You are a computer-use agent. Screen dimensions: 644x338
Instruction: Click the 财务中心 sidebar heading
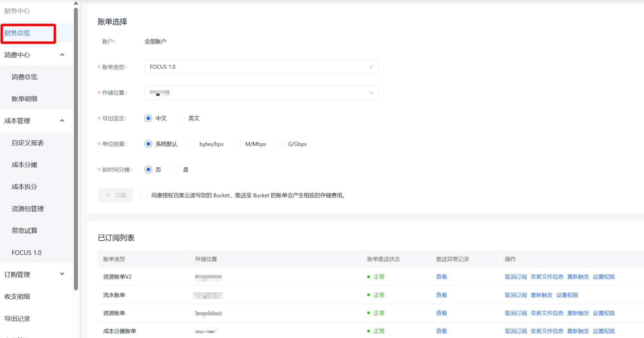(x=17, y=11)
